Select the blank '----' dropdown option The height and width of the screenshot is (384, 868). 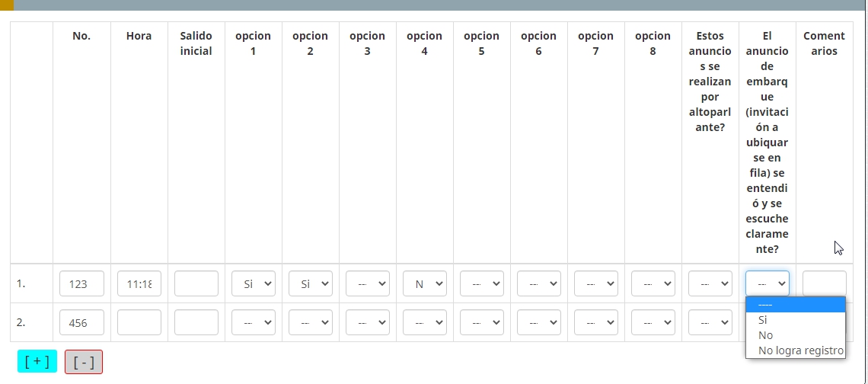coord(795,305)
